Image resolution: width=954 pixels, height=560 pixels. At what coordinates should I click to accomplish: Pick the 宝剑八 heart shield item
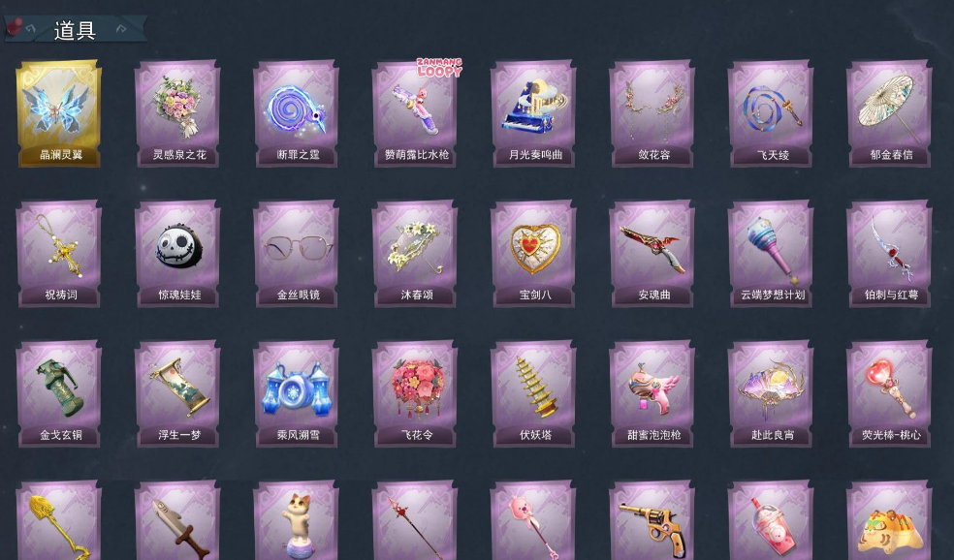[533, 254]
